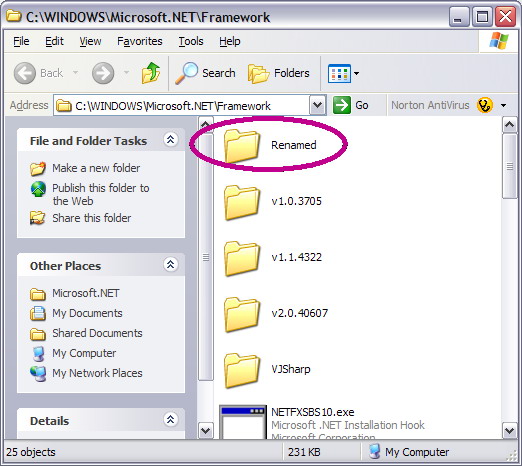Click the Shared Documents folder icon
This screenshot has width=522, height=466.
pyautogui.click(x=38, y=334)
